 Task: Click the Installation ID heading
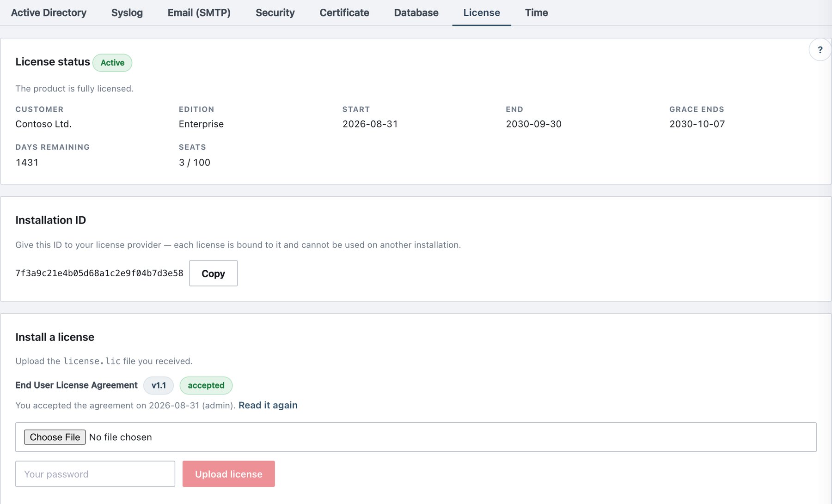(x=51, y=220)
